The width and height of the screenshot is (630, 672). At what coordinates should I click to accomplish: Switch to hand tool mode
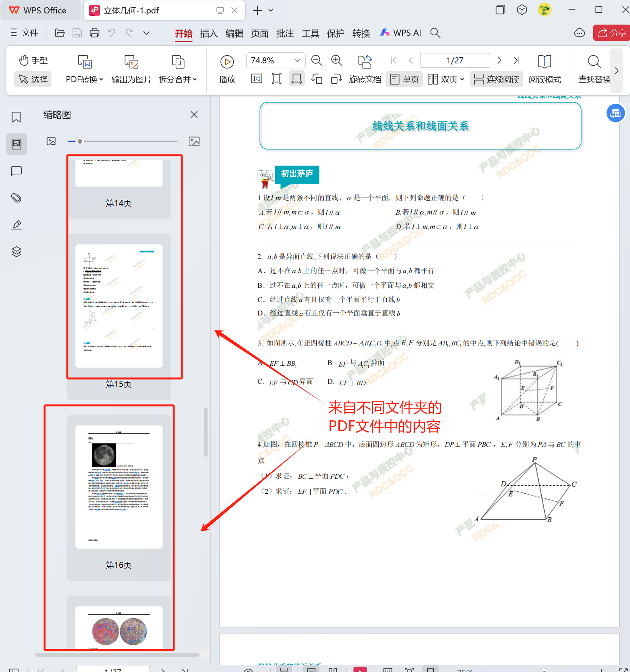click(x=33, y=60)
